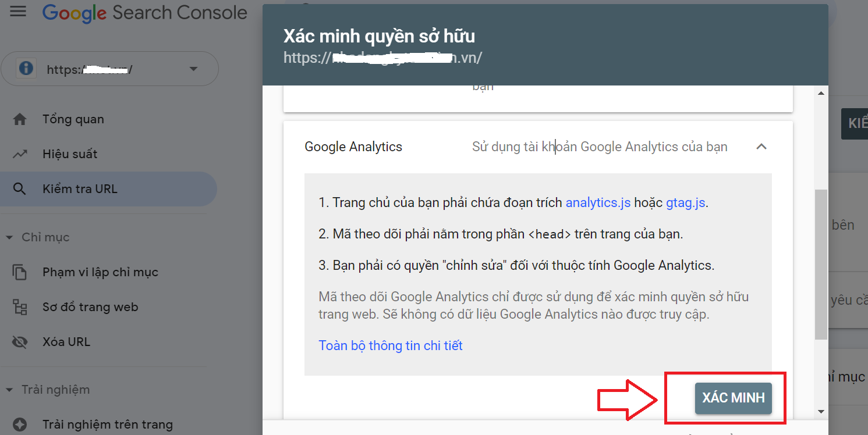This screenshot has width=868, height=435.
Task: Click the Trải nghiệm section label
Action: (56, 390)
